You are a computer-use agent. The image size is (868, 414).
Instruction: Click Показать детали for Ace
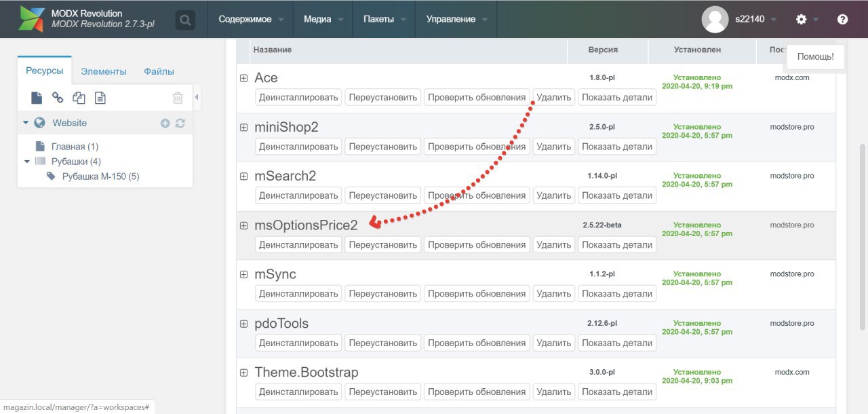617,97
